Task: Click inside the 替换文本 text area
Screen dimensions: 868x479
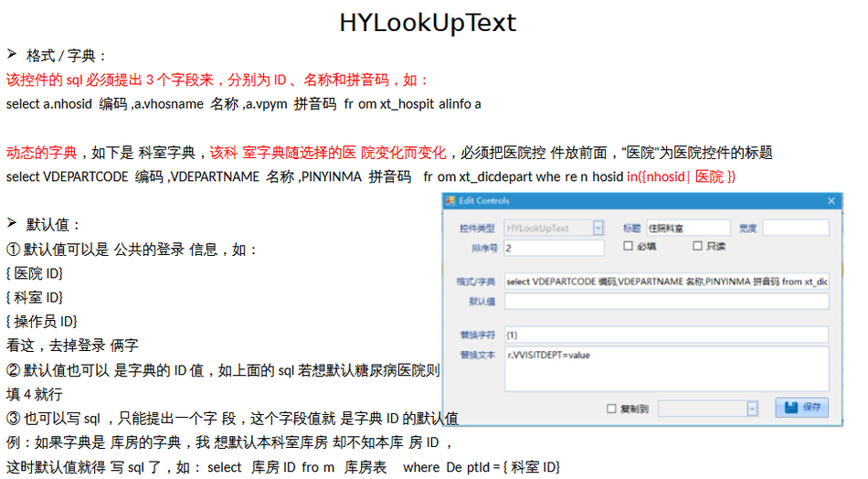Action: click(666, 369)
